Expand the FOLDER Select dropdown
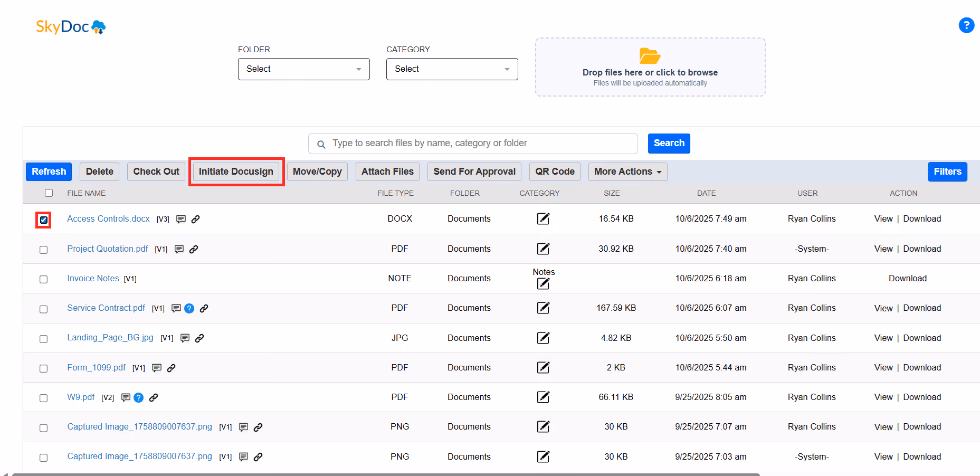Image resolution: width=980 pixels, height=476 pixels. [x=303, y=69]
